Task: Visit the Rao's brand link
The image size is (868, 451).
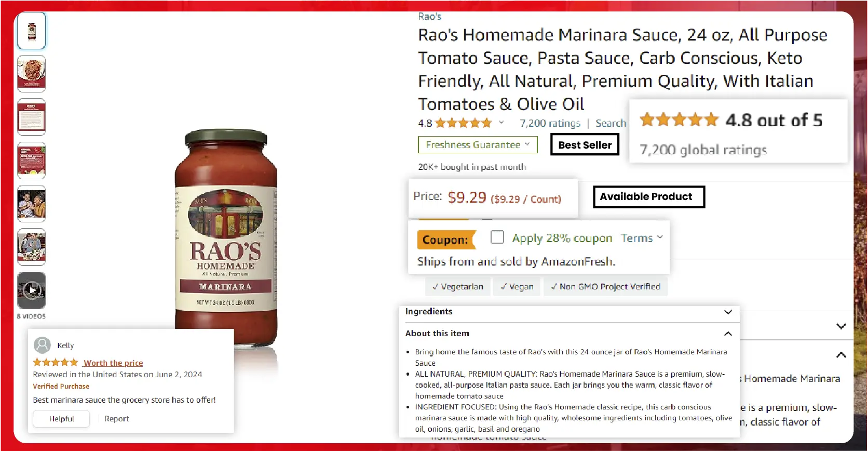Action: point(430,17)
